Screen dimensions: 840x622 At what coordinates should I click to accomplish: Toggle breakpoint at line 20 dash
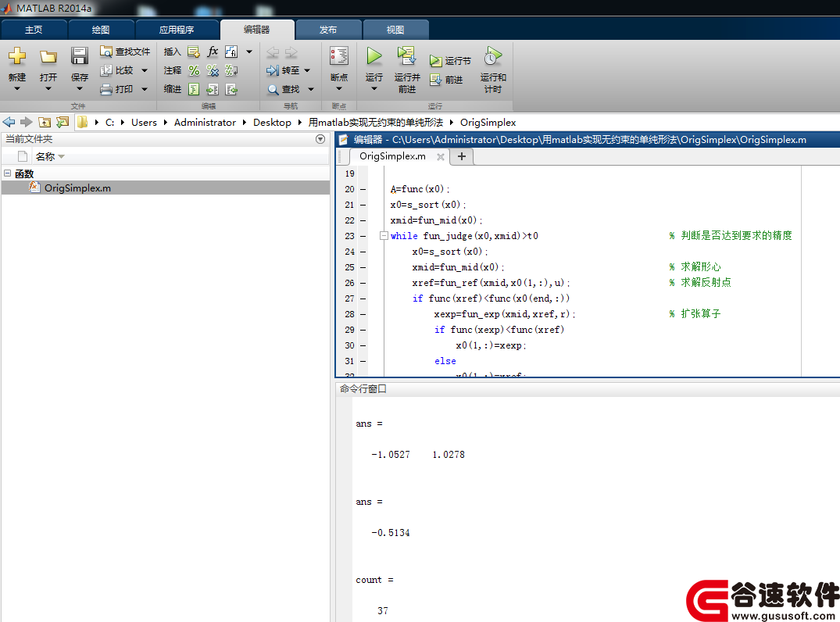(x=363, y=189)
